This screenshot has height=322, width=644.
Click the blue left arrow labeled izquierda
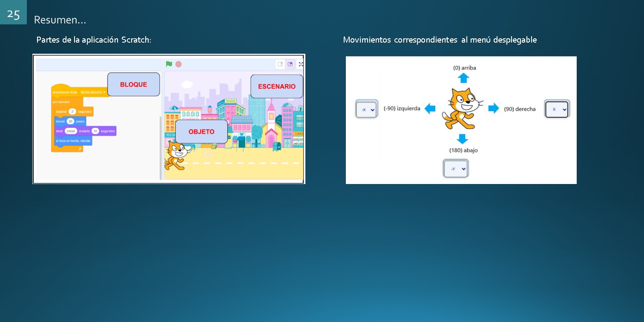pos(430,109)
